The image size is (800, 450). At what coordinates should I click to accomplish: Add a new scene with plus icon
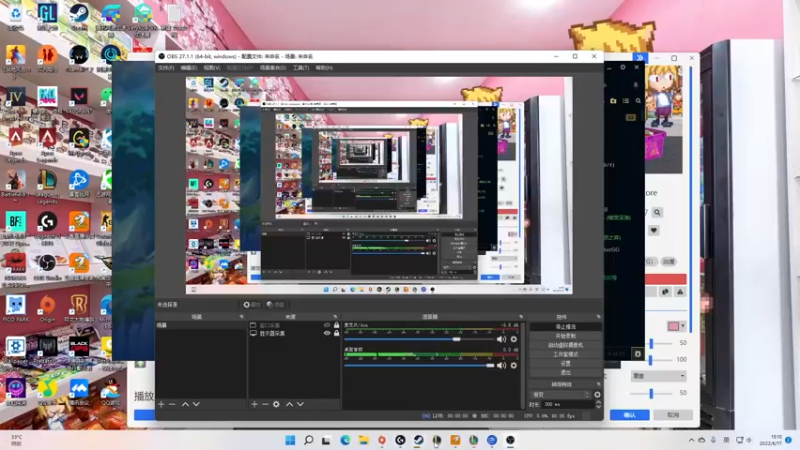point(161,404)
